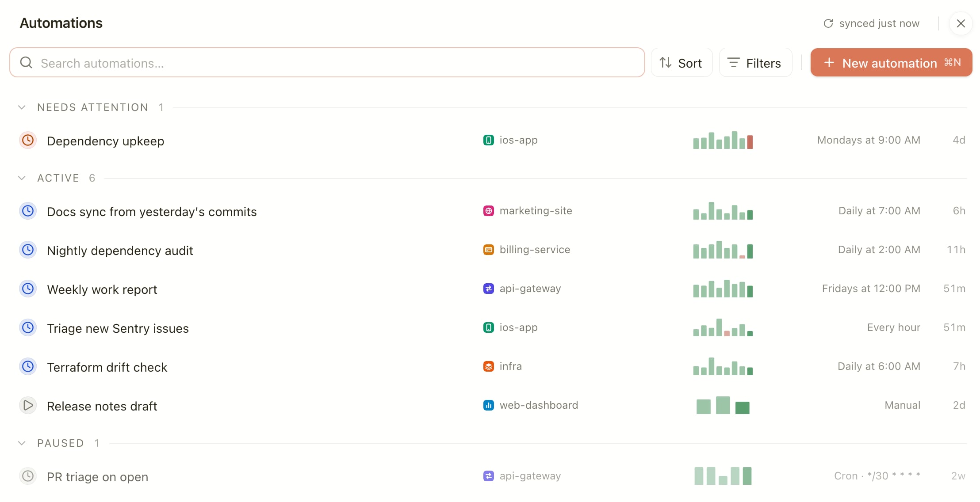980x502 pixels.
Task: Click the '2w' last-run time
Action: point(958,476)
